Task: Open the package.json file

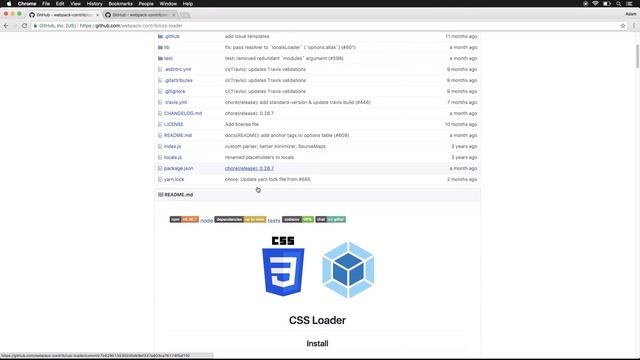Action: click(x=179, y=169)
